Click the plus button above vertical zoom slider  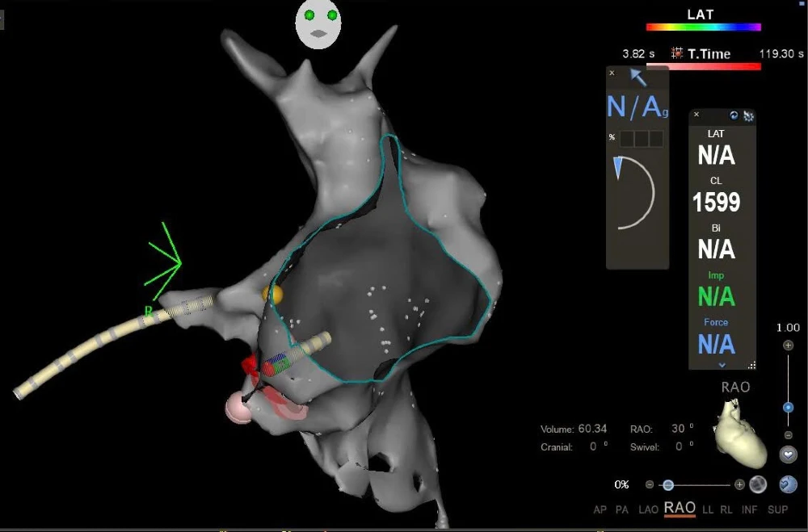coord(789,346)
